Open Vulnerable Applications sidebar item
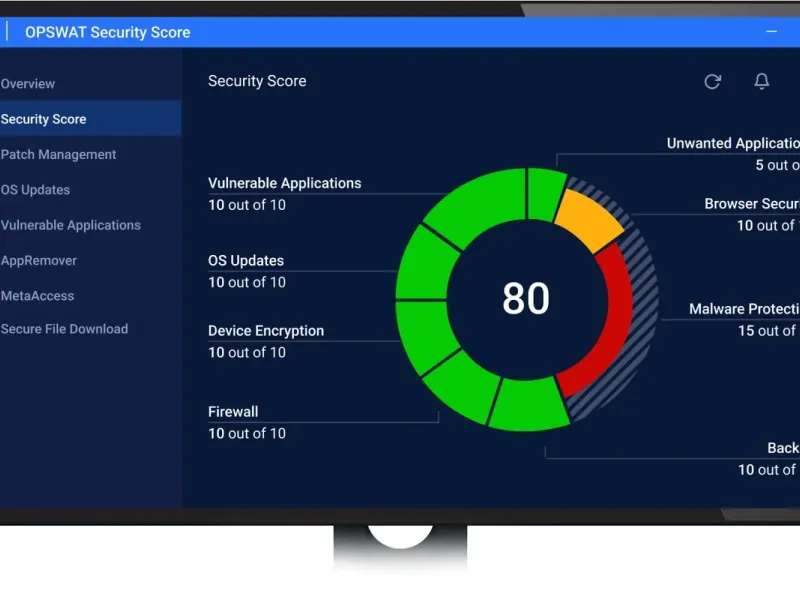 70,225
